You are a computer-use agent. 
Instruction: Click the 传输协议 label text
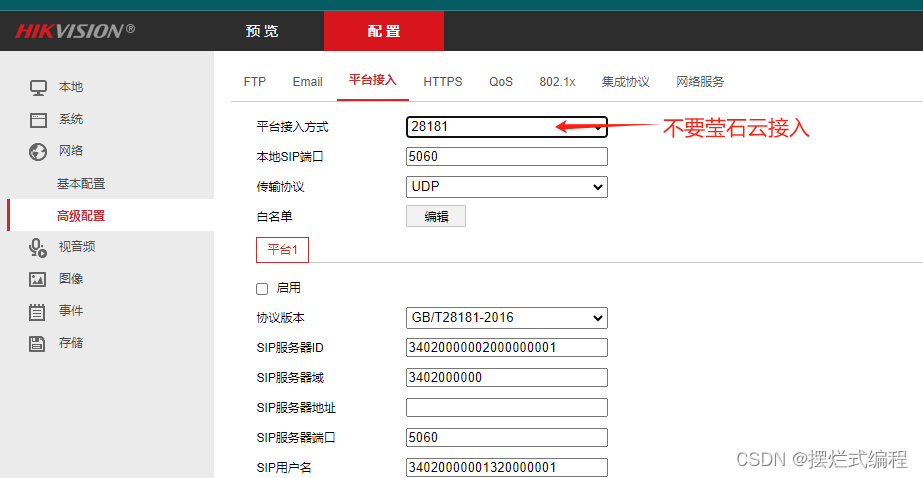point(280,187)
